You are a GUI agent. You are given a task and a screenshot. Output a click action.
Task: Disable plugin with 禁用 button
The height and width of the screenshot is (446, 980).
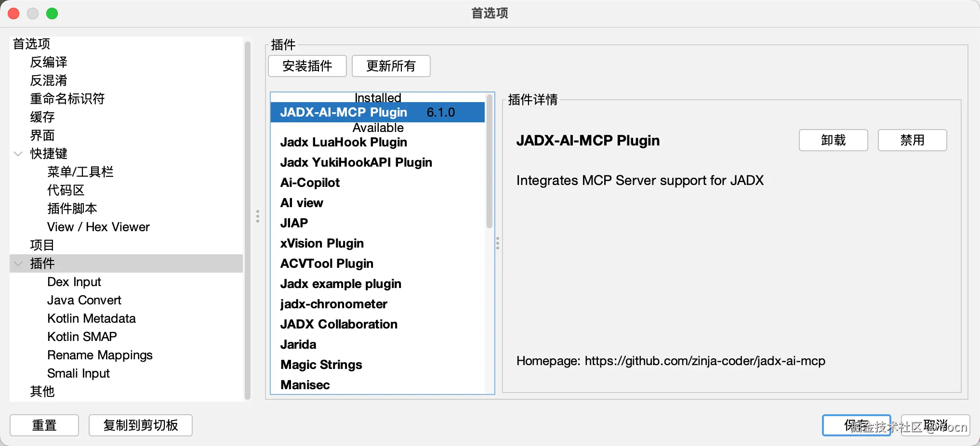click(x=912, y=140)
